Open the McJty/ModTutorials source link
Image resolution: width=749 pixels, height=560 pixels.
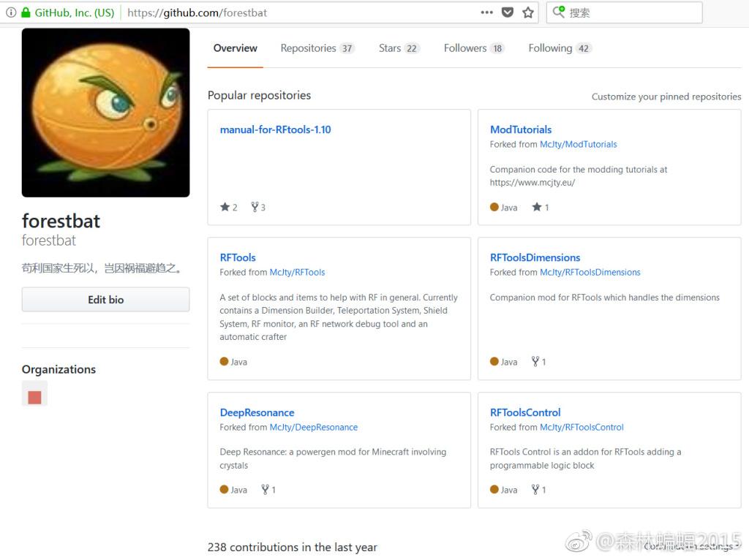(578, 144)
